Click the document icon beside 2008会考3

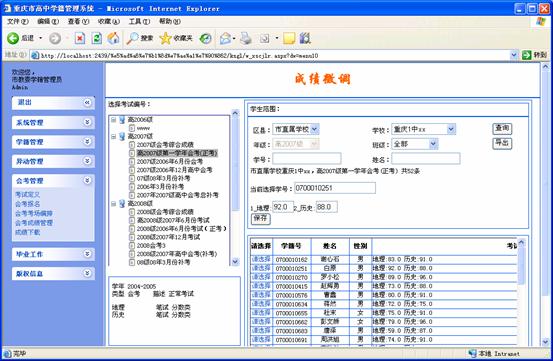[132, 245]
